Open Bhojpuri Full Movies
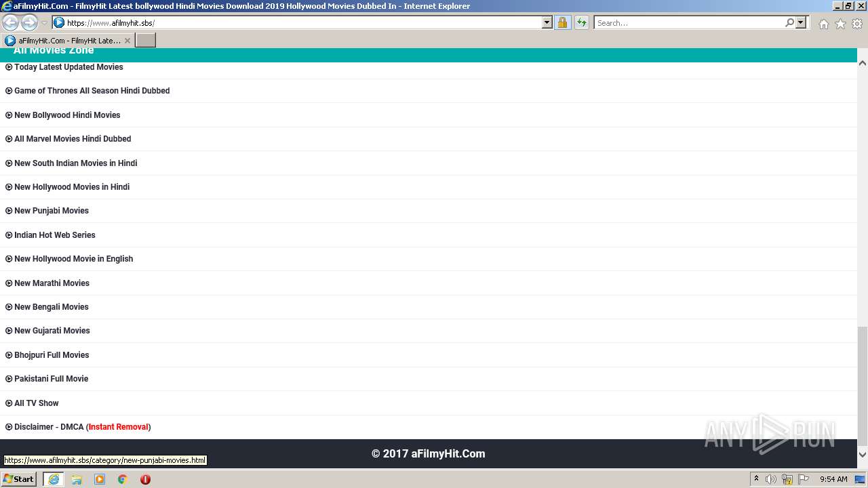Viewport: 868px width, 488px height. [52, 355]
